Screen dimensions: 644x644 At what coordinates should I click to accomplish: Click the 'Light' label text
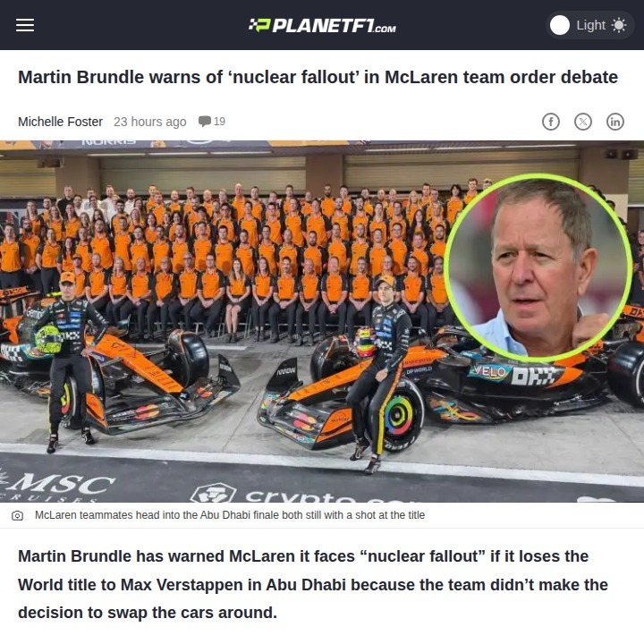click(590, 25)
